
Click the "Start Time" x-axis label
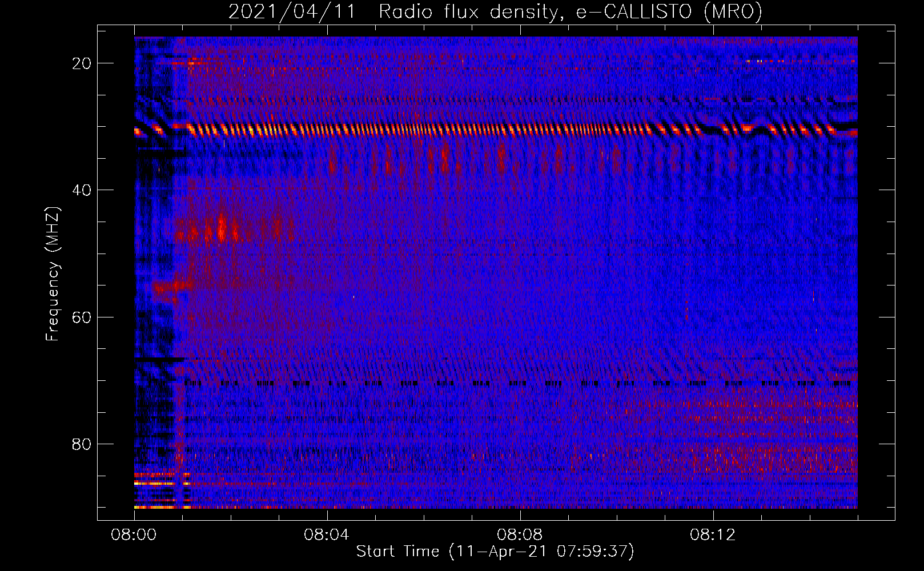(x=495, y=552)
